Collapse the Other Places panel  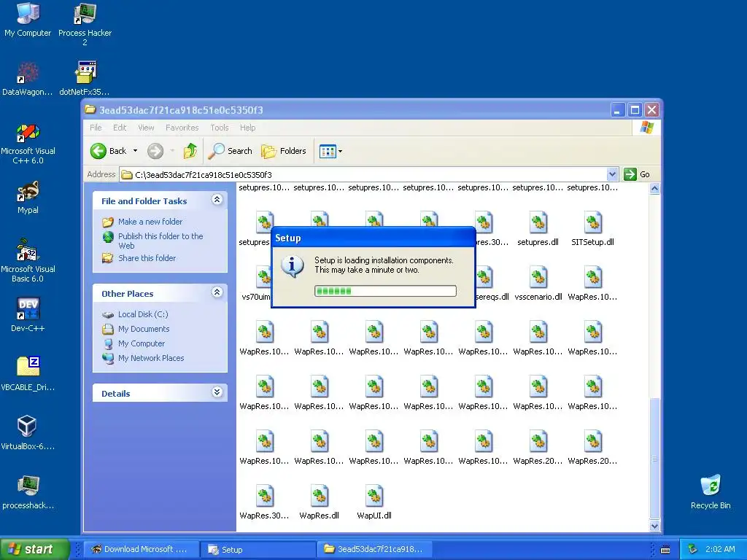(217, 292)
